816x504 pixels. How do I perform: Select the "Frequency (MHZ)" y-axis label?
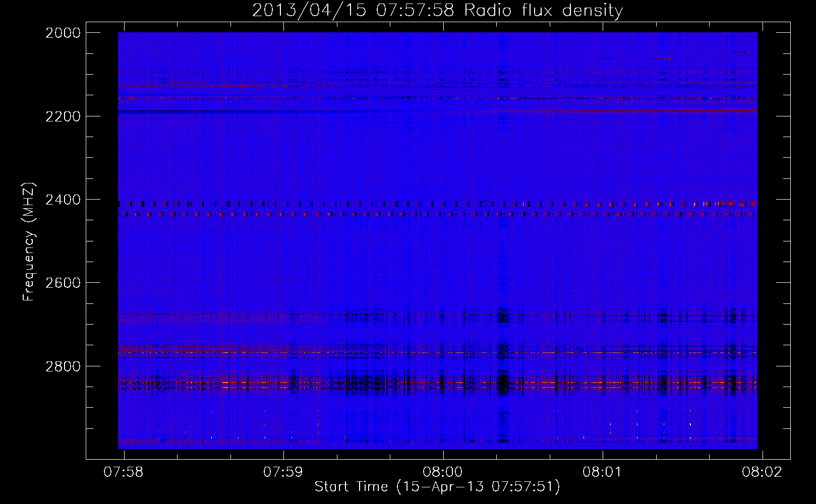(x=29, y=241)
